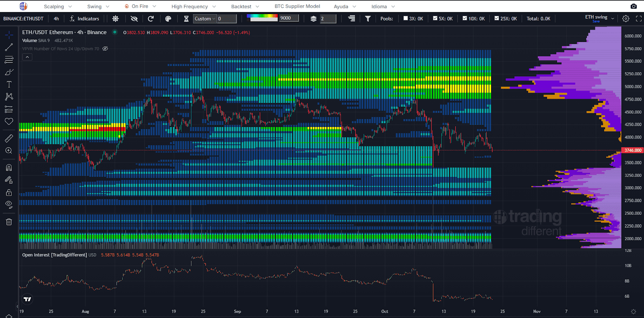Open the Custom time range dropdown
This screenshot has height=318, width=644.
pyautogui.click(x=205, y=19)
